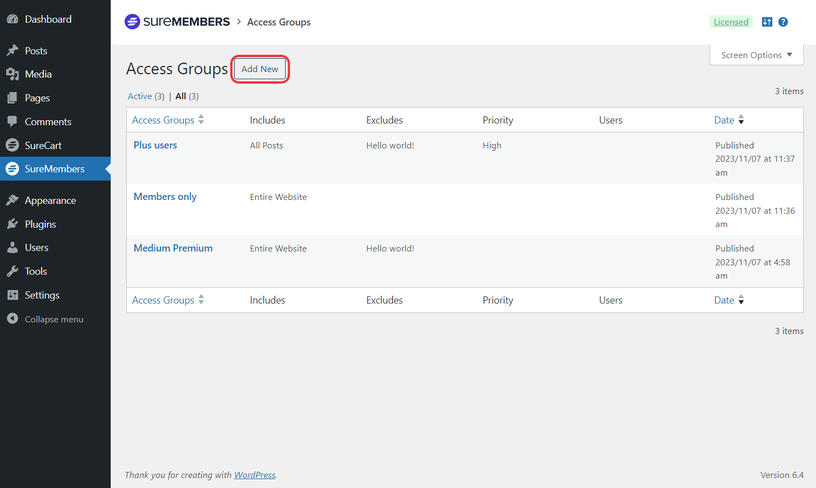Open the help question mark icon
816x488 pixels.
[783, 22]
